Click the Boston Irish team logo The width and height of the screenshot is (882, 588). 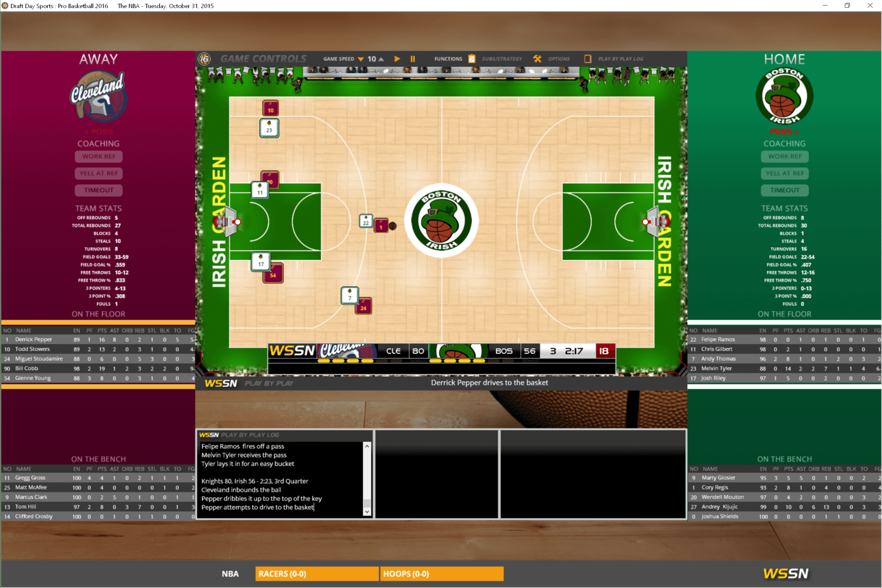pos(784,96)
